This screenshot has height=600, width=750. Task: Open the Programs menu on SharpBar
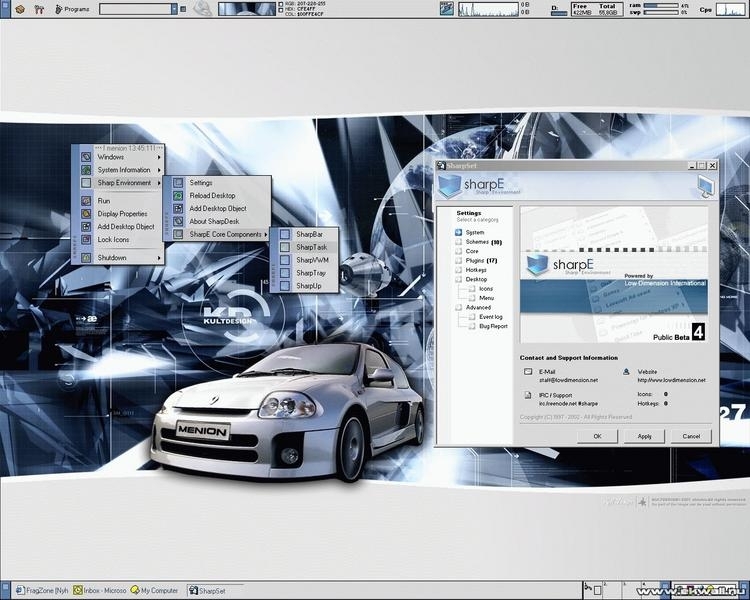[x=72, y=9]
